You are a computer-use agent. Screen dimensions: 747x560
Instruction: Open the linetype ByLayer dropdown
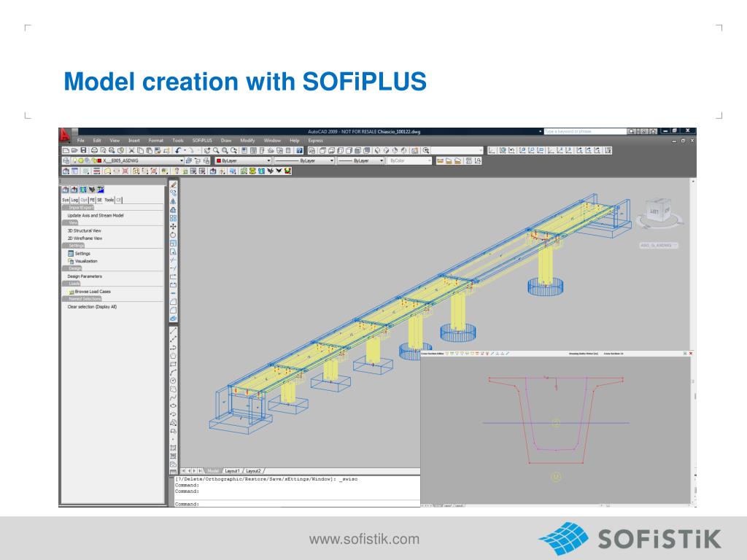click(304, 161)
